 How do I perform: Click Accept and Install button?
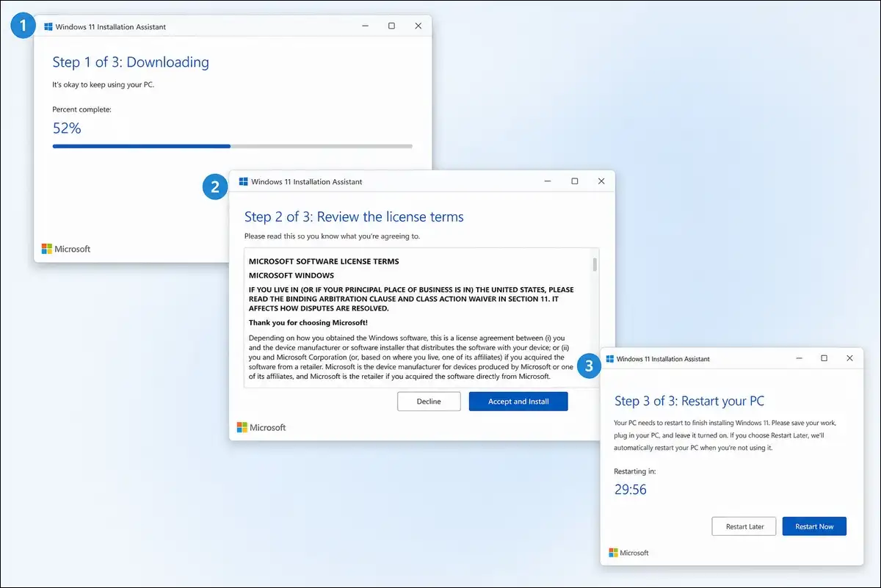518,402
